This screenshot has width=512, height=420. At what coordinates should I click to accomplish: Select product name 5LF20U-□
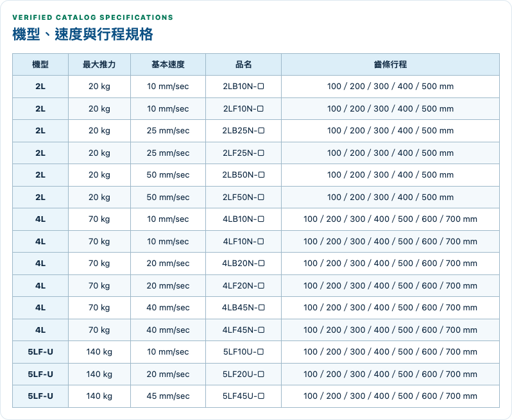click(243, 374)
